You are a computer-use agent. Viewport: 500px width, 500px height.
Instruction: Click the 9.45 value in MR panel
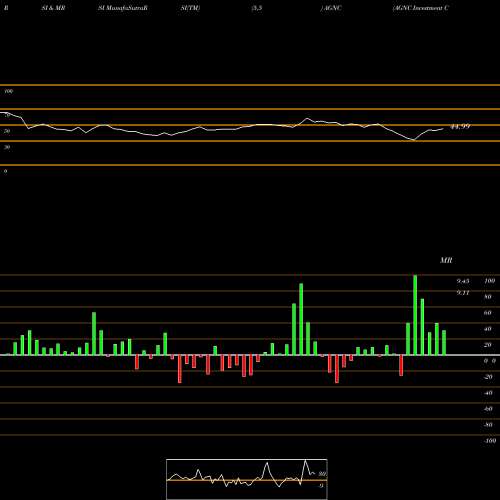[x=463, y=281]
